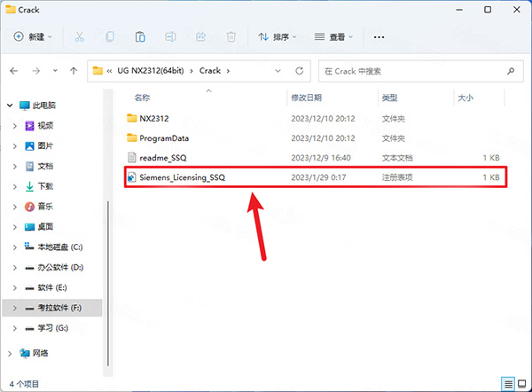The width and height of the screenshot is (532, 392).
Task: Open the three-dots more options menu
Action: (379, 37)
